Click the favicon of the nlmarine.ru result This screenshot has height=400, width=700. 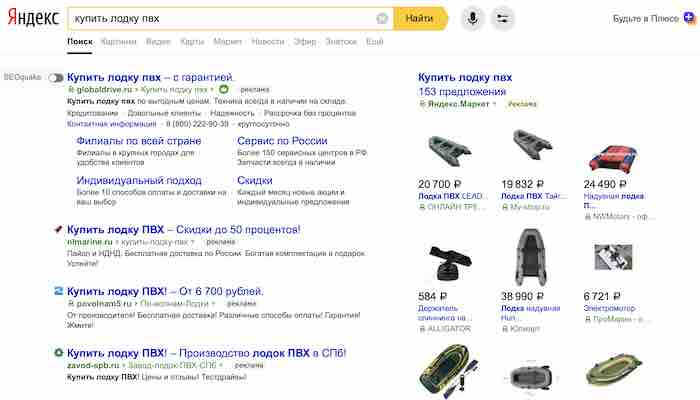(58, 229)
